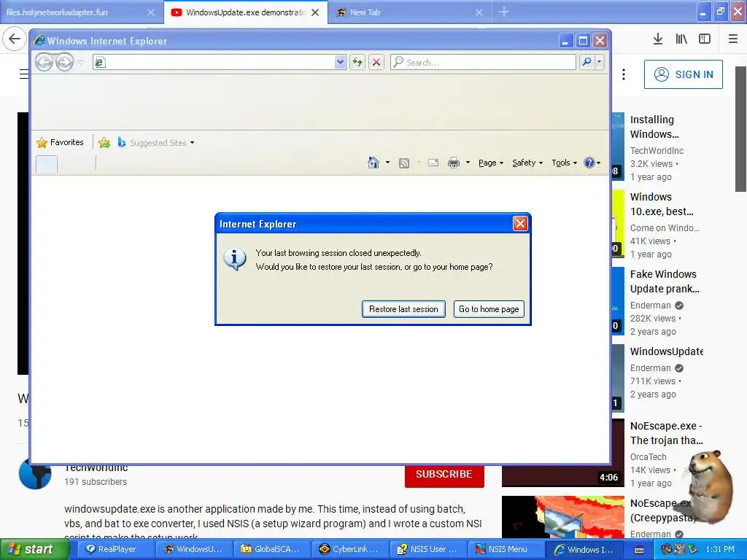Expand the Home button dropdown arrow

click(387, 163)
